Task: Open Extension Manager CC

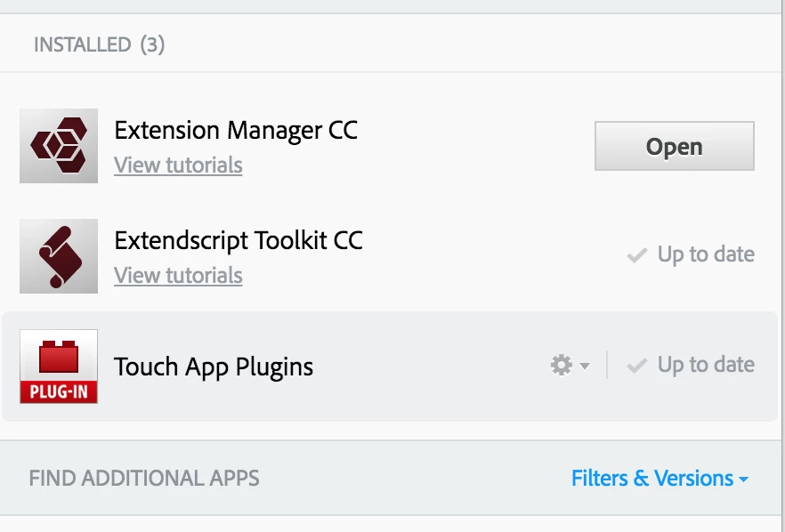Action: pos(674,147)
